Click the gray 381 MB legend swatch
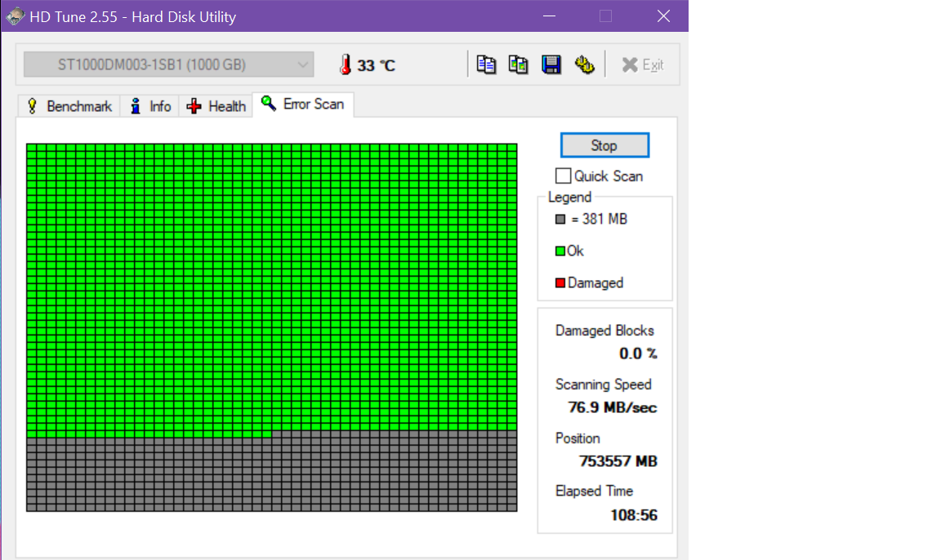This screenshot has height=560, width=941. pos(560,220)
